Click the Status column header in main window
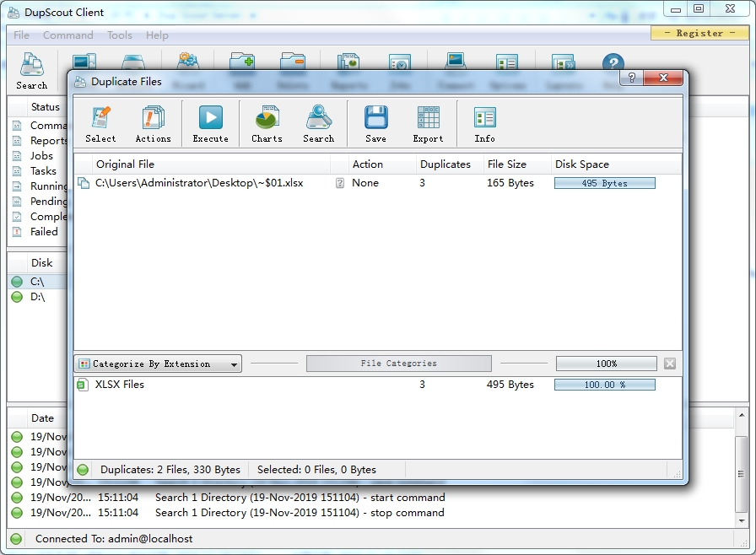This screenshot has height=555, width=756. [x=46, y=107]
